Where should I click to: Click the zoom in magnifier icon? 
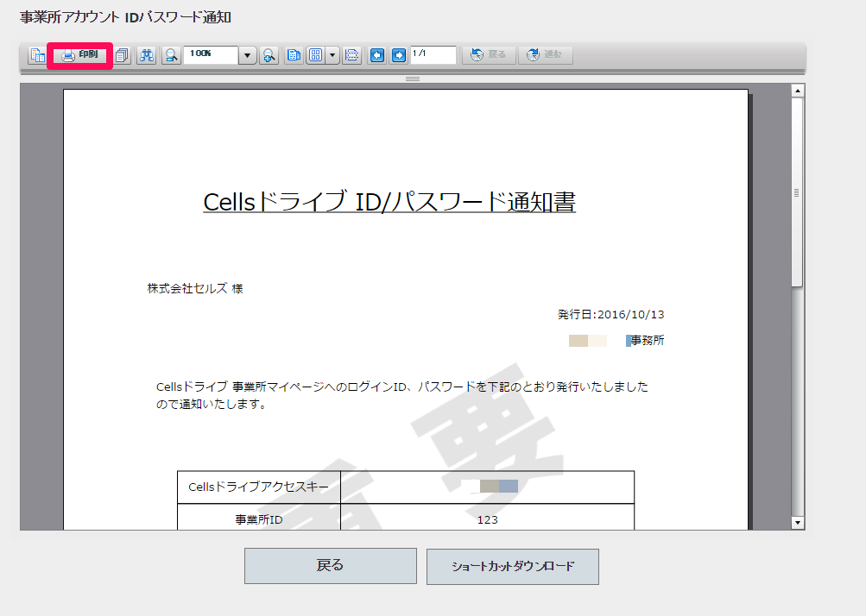coord(269,55)
